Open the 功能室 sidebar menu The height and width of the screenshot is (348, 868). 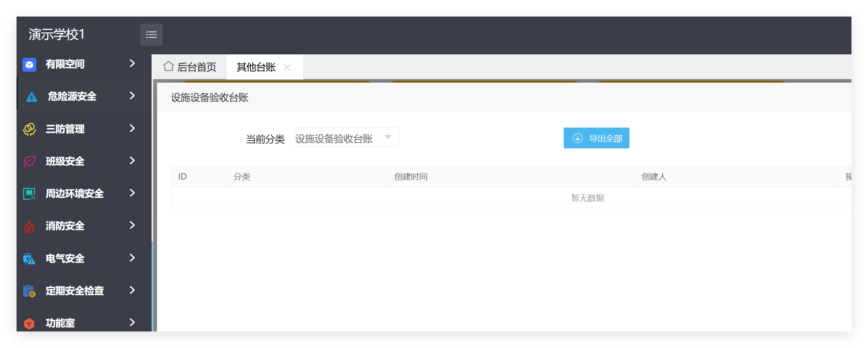pyautogui.click(x=84, y=323)
